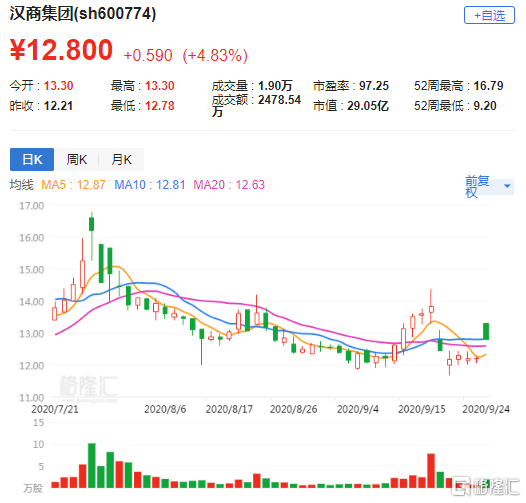This screenshot has width=526, height=503.
Task: Click the 成交量 value 1.90万
Action: (275, 86)
